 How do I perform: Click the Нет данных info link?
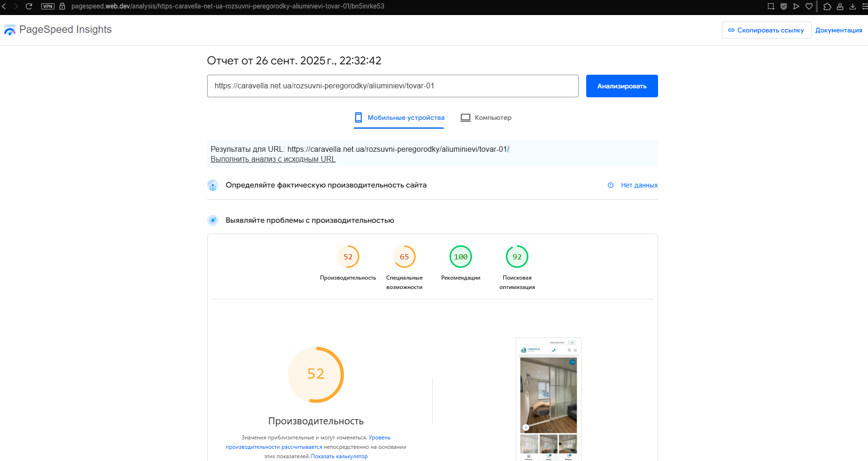[639, 185]
